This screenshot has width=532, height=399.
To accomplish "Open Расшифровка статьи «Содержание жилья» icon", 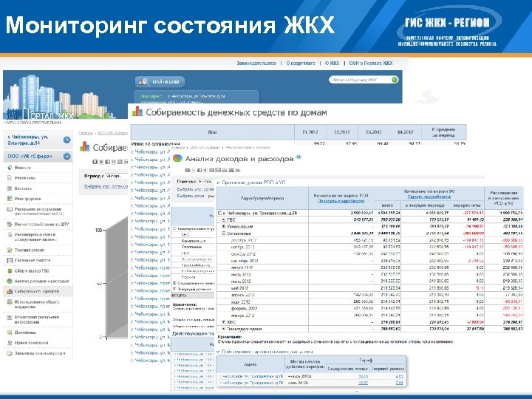I will point(10,235).
